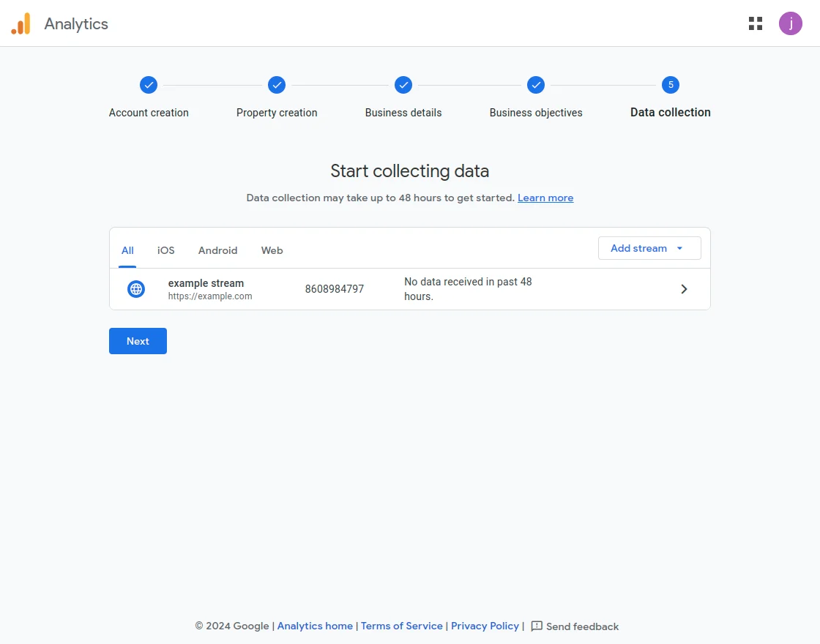
Task: Click the Account creation checkmark
Action: (149, 84)
